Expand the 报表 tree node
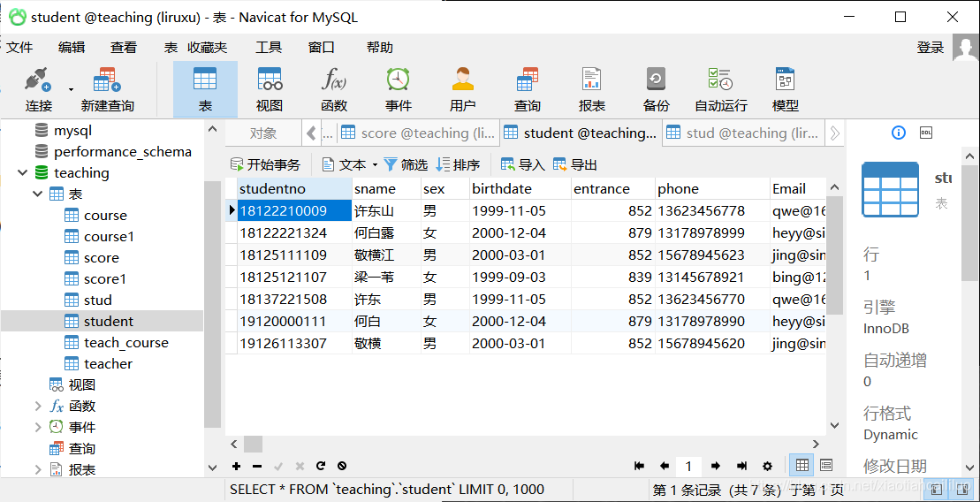 (38, 469)
